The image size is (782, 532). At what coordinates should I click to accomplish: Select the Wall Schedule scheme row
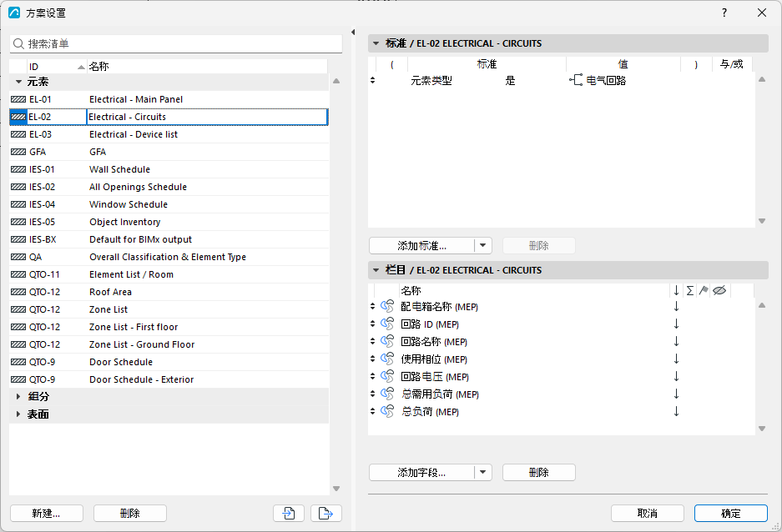click(169, 169)
